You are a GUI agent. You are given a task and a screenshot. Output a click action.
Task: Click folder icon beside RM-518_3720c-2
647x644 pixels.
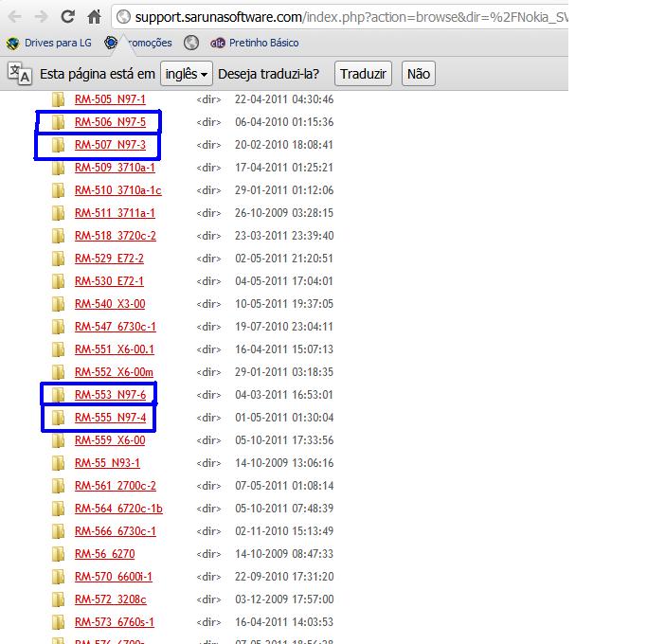(x=58, y=236)
